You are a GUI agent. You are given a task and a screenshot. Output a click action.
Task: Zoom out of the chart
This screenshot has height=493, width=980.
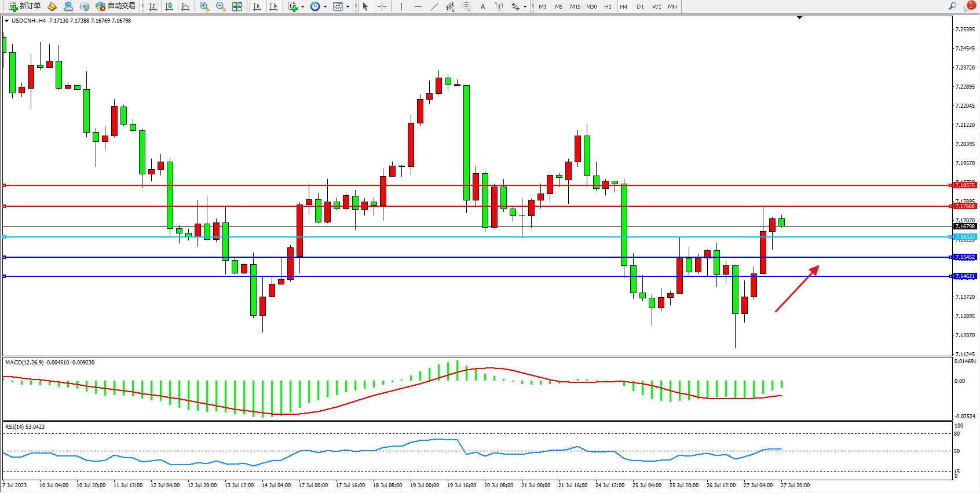[221, 6]
